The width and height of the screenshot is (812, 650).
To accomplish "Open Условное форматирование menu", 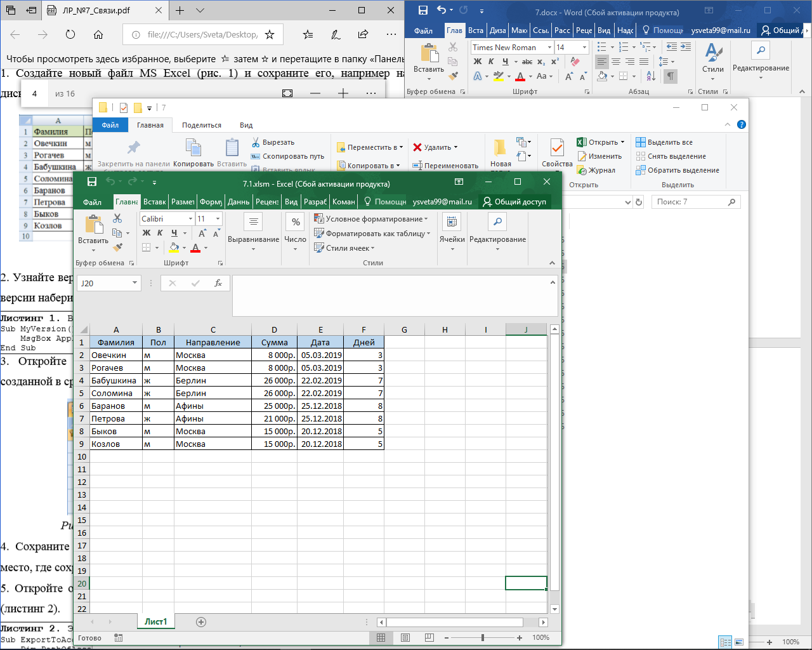I will 371,219.
